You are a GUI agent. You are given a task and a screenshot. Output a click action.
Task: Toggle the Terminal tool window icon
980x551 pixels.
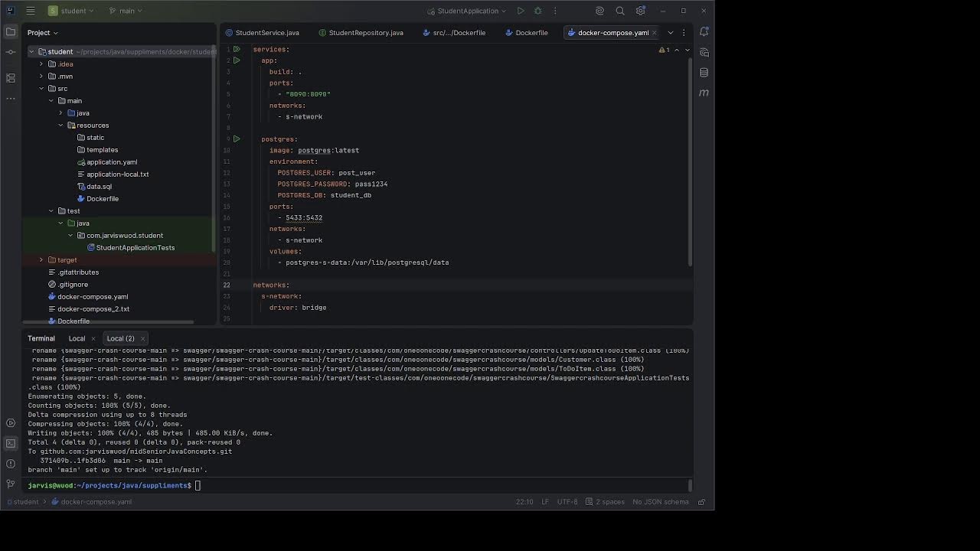pyautogui.click(x=11, y=443)
